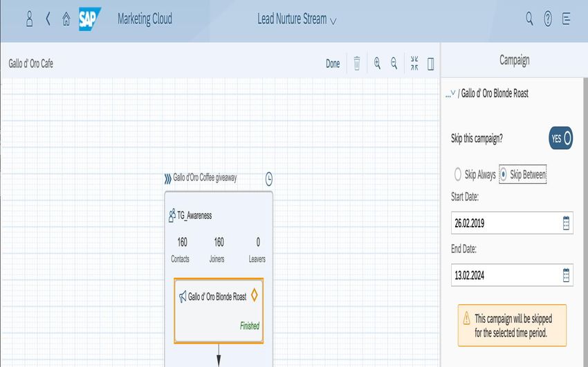This screenshot has height=367, width=588.
Task: Click Gallo d' Oro Blonde Roast breadcrumb
Action: click(495, 93)
